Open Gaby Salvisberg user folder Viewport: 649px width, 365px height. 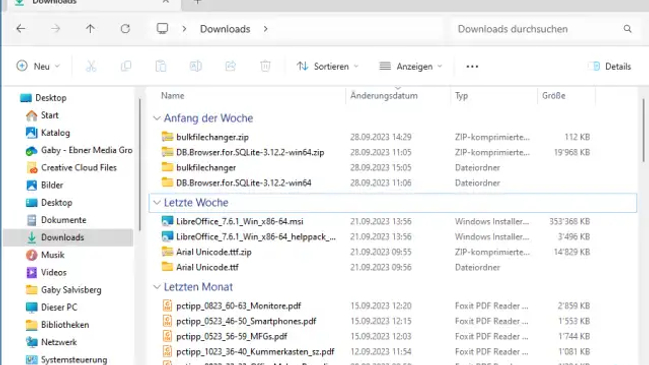pyautogui.click(x=63, y=290)
